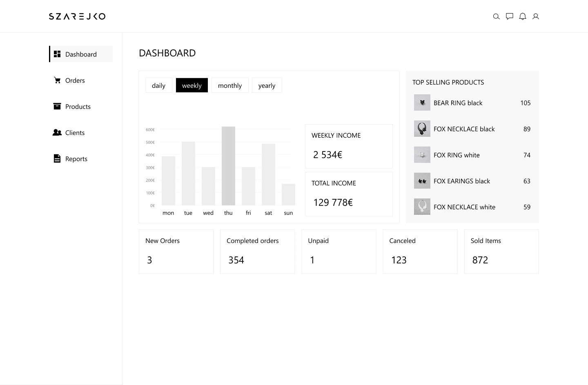Open the New Orders card
This screenshot has height=385, width=588.
pyautogui.click(x=176, y=251)
